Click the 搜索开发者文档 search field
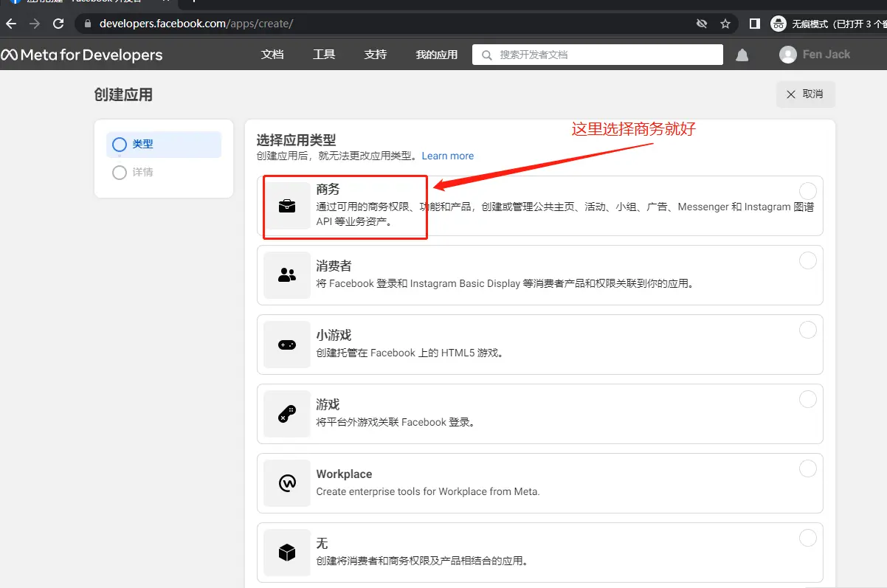 (x=598, y=55)
